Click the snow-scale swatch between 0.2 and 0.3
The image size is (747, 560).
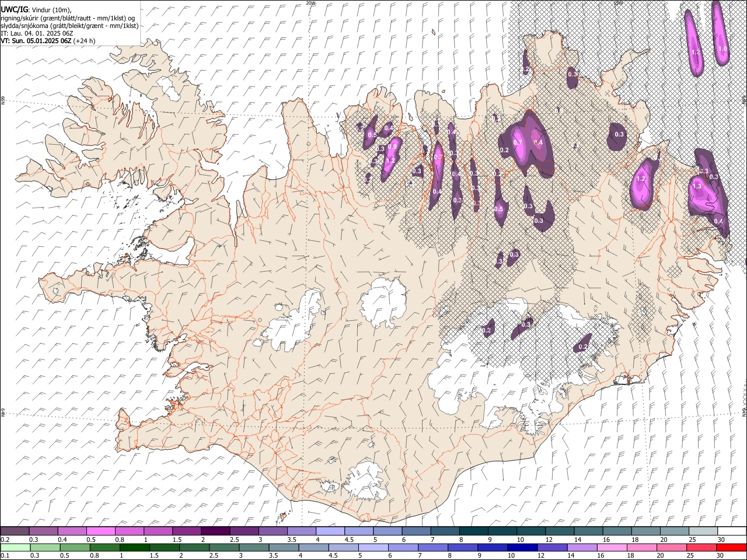pyautogui.click(x=15, y=531)
